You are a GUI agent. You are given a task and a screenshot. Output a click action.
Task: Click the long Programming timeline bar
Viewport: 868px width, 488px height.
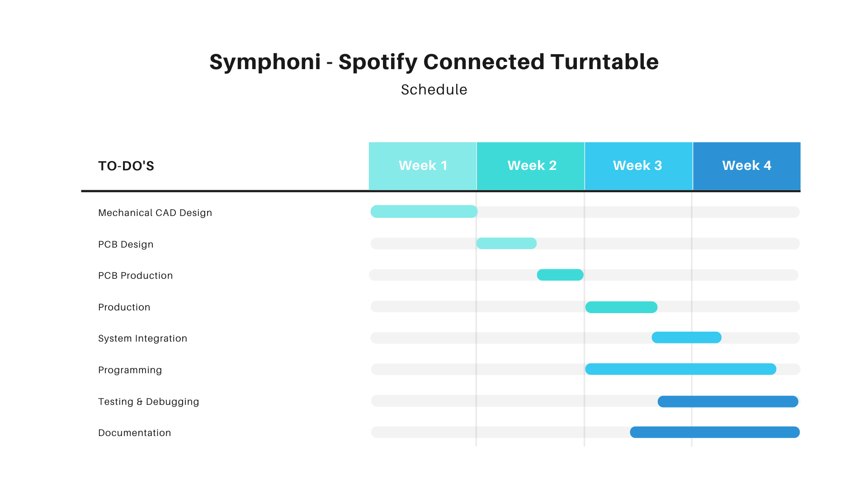[680, 369]
